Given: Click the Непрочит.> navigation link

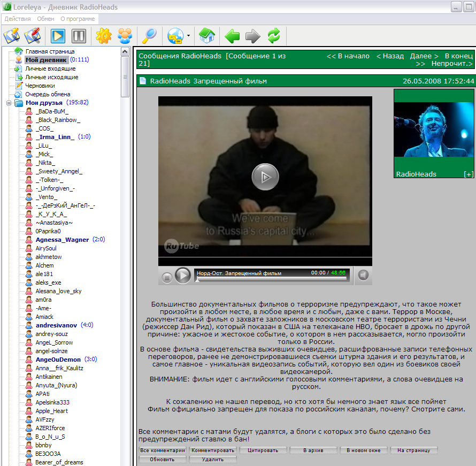Looking at the screenshot, I should coord(452,64).
